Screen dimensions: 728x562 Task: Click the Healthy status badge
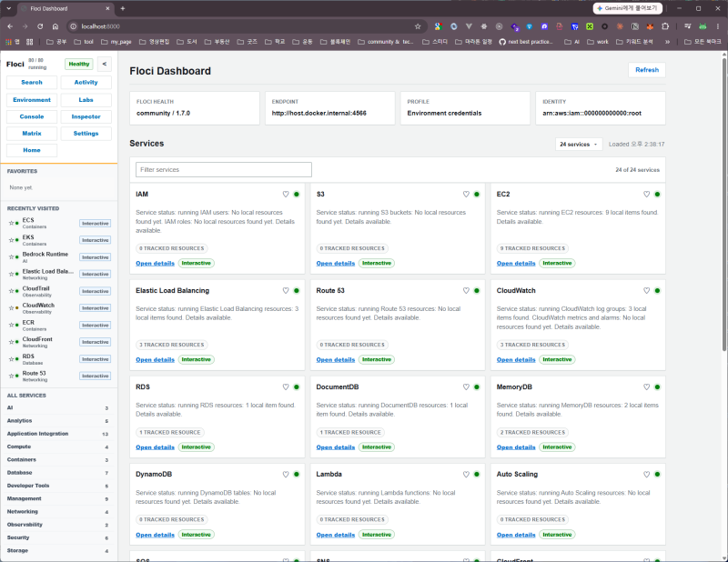coord(79,64)
